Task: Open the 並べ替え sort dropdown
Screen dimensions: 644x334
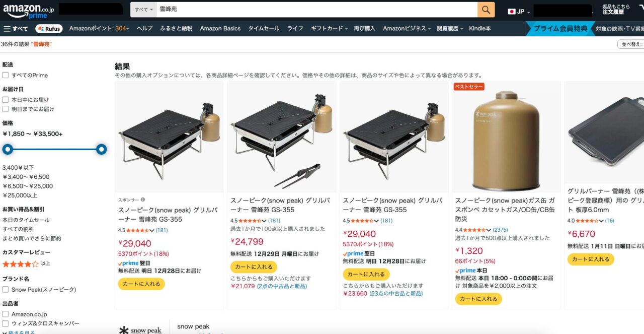Action: tap(631, 44)
